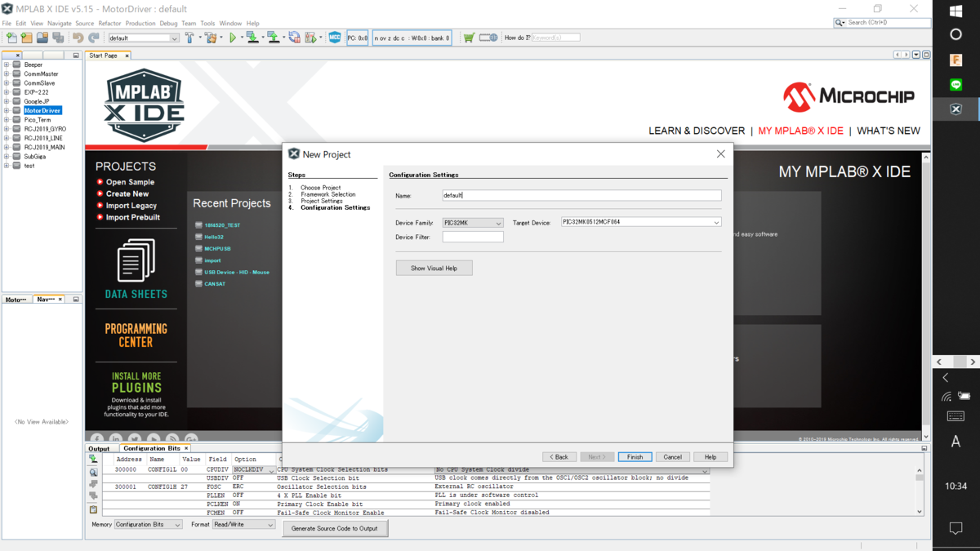Image resolution: width=980 pixels, height=551 pixels.
Task: Select the CommMaster project in tree
Action: coord(41,73)
